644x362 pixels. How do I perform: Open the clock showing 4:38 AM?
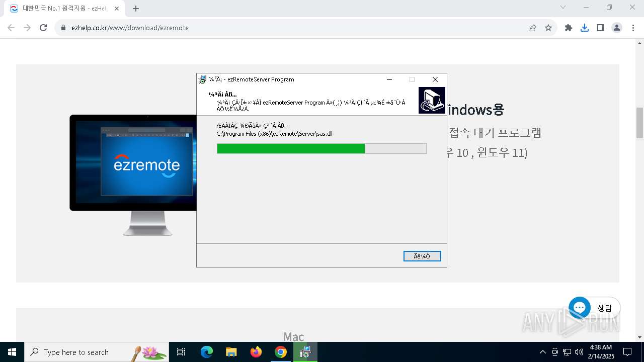tap(601, 352)
